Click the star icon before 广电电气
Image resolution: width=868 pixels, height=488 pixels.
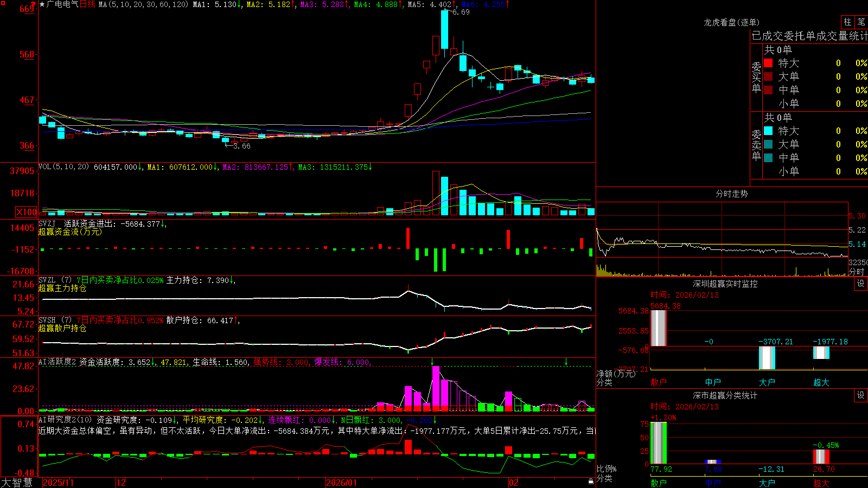(42, 4)
